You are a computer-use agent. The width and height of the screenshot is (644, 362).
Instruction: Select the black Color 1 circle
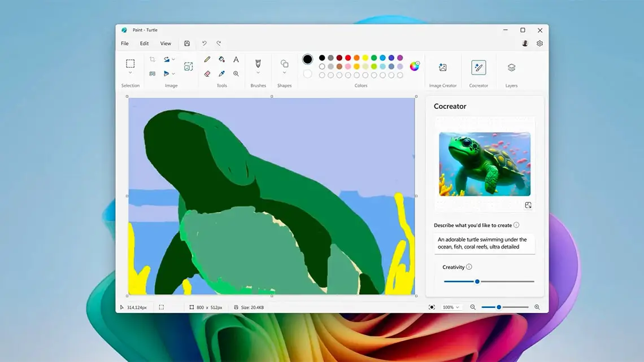307,59
